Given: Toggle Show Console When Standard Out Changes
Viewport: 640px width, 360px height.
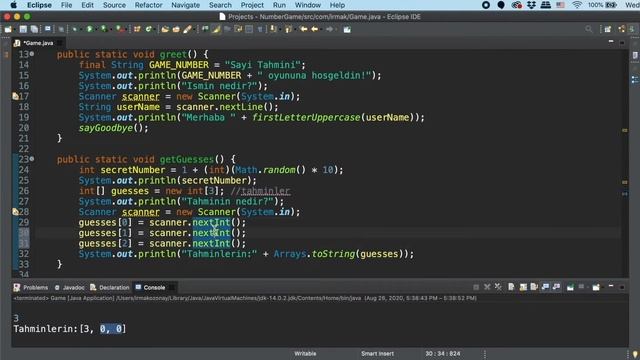Looking at the screenshot, I should (545, 287).
